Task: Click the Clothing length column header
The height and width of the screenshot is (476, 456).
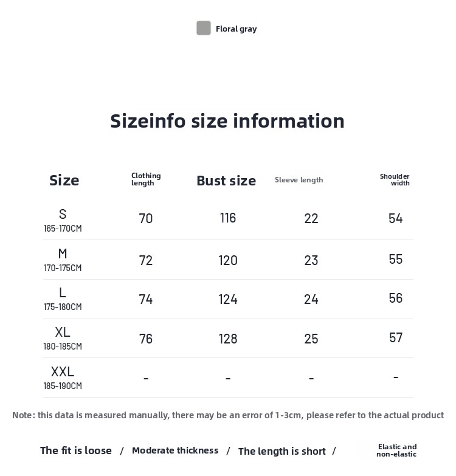Action: point(146,179)
